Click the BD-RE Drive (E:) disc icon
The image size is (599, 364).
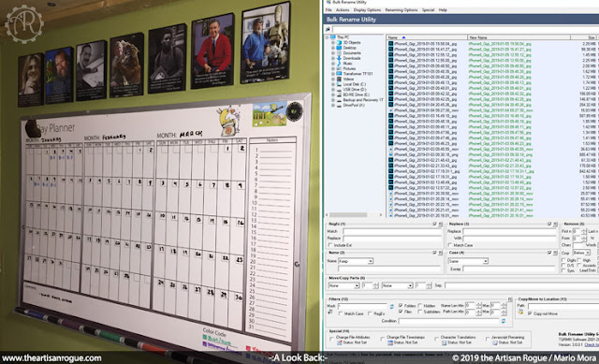coord(339,95)
